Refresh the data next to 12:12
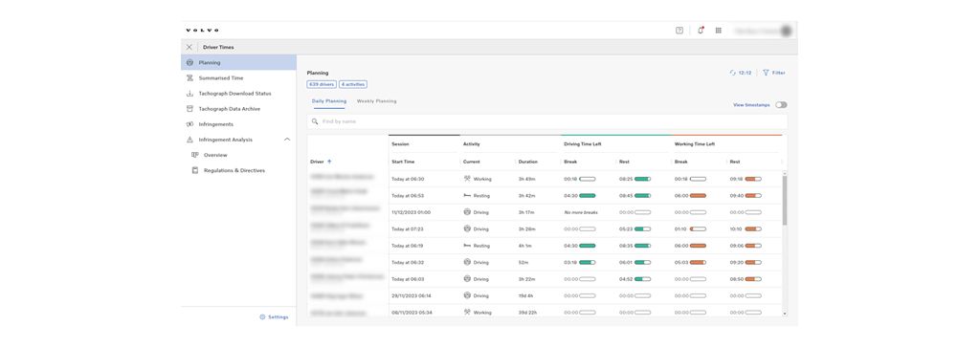980x347 pixels. [x=732, y=73]
